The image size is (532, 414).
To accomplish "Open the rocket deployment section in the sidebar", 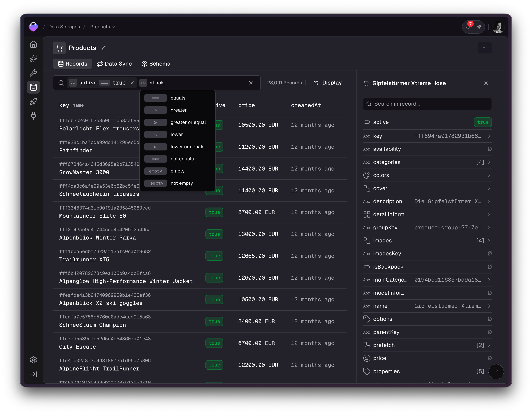I will click(x=33, y=102).
